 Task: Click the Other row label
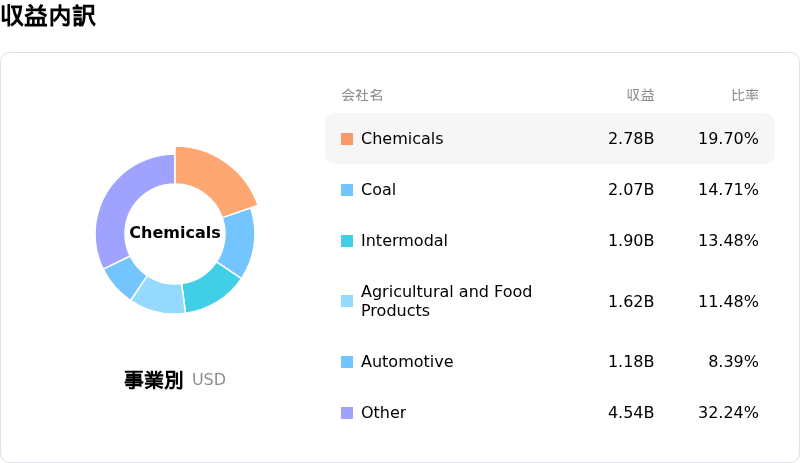pos(383,412)
